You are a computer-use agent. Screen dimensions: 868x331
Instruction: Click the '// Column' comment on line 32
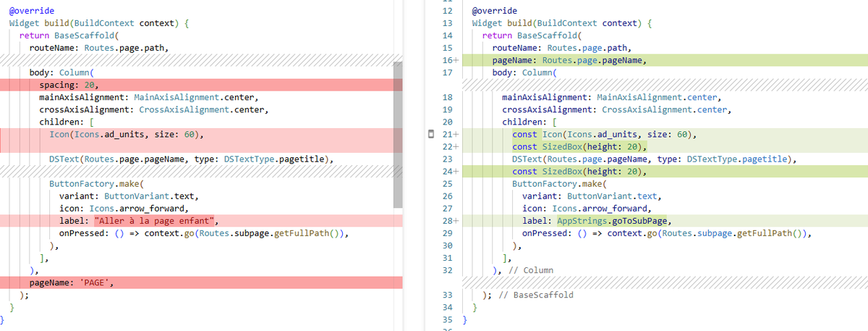tap(532, 270)
